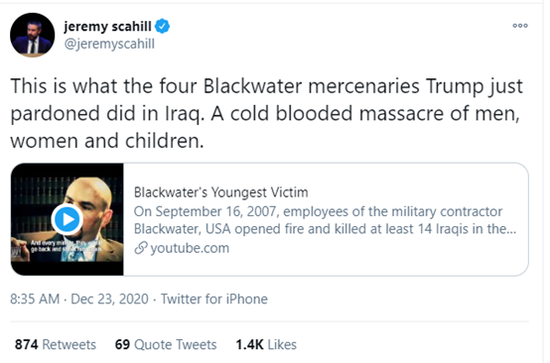Click the blue verified checkmark badge

[x=162, y=26]
